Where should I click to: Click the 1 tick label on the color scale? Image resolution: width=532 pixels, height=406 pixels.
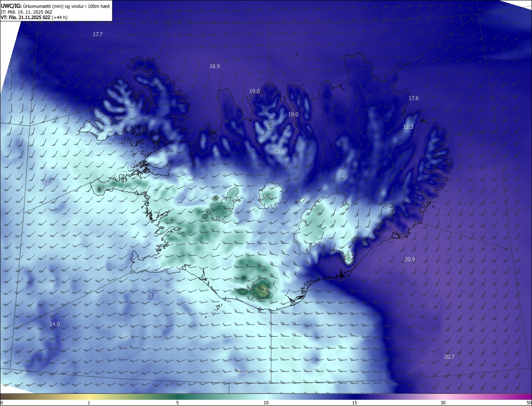tap(89, 403)
